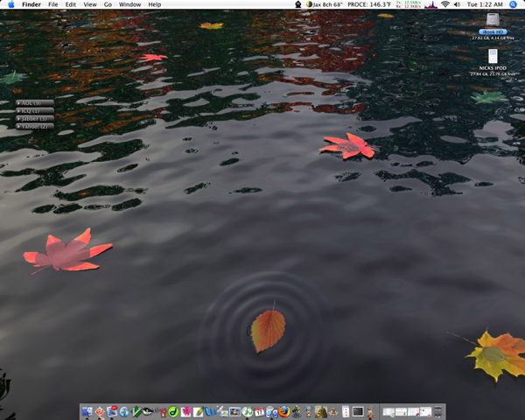Screen dimensions: 525x420
Task: Open the View menu
Action: tap(90, 4)
